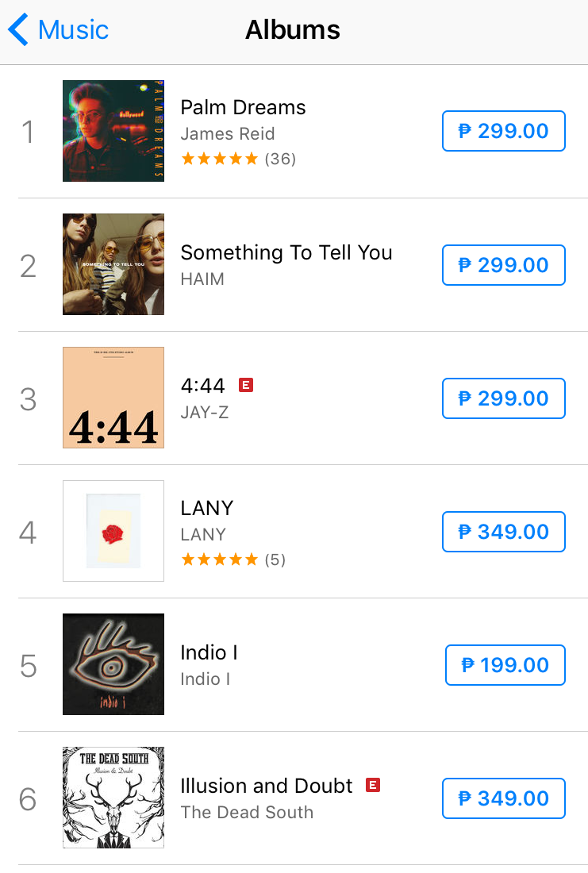Open the Something To Tell You title
The image size is (588, 873).
tap(286, 252)
